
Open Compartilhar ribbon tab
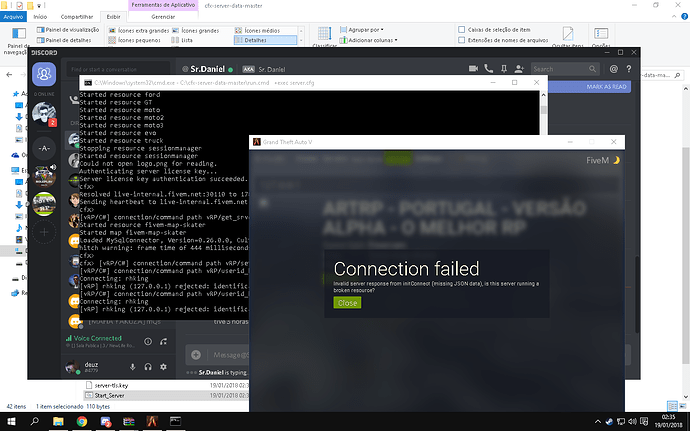pyautogui.click(x=77, y=17)
